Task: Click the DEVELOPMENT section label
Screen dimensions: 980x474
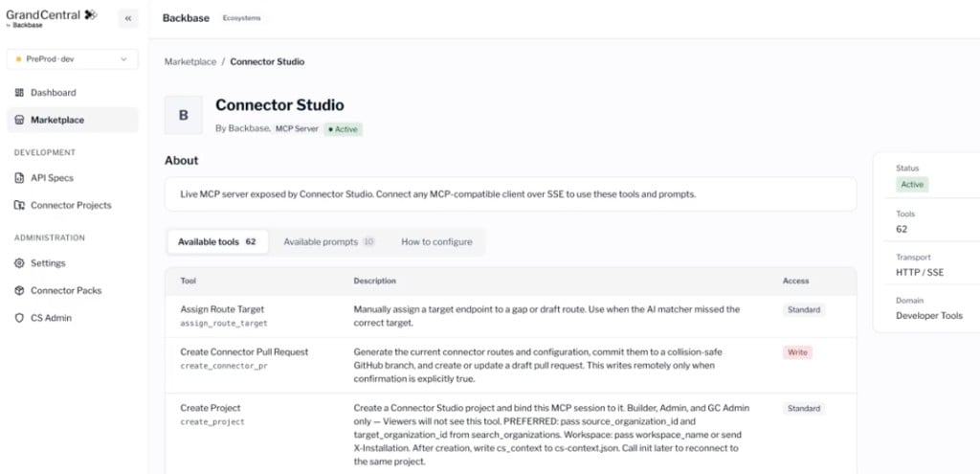Action: click(x=45, y=152)
